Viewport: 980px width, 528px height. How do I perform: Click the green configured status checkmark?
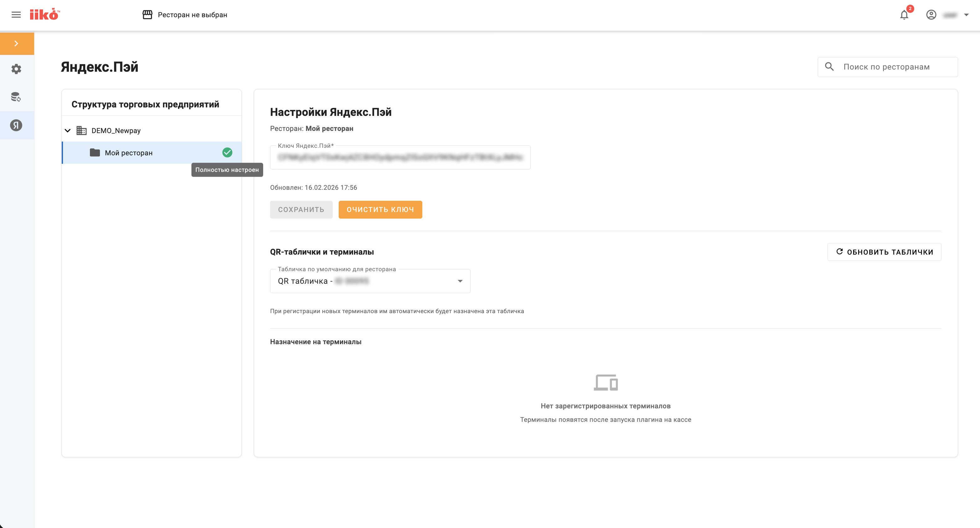click(227, 153)
